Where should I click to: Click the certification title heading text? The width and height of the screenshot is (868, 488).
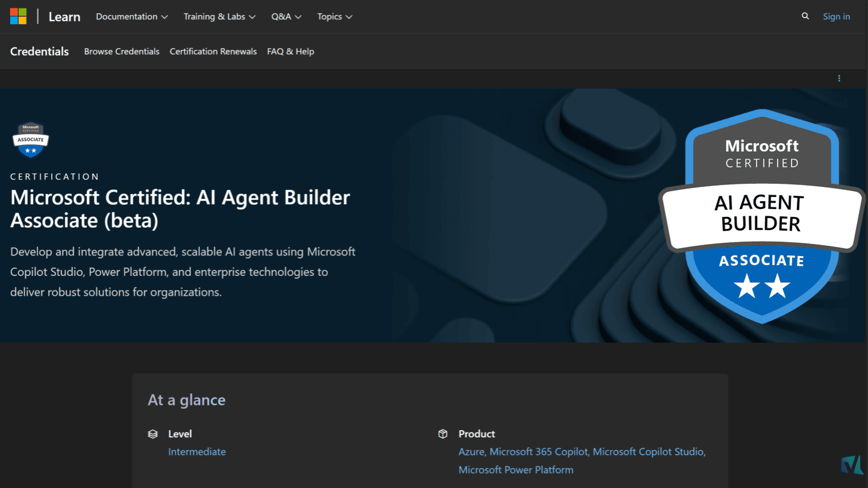[x=180, y=209]
